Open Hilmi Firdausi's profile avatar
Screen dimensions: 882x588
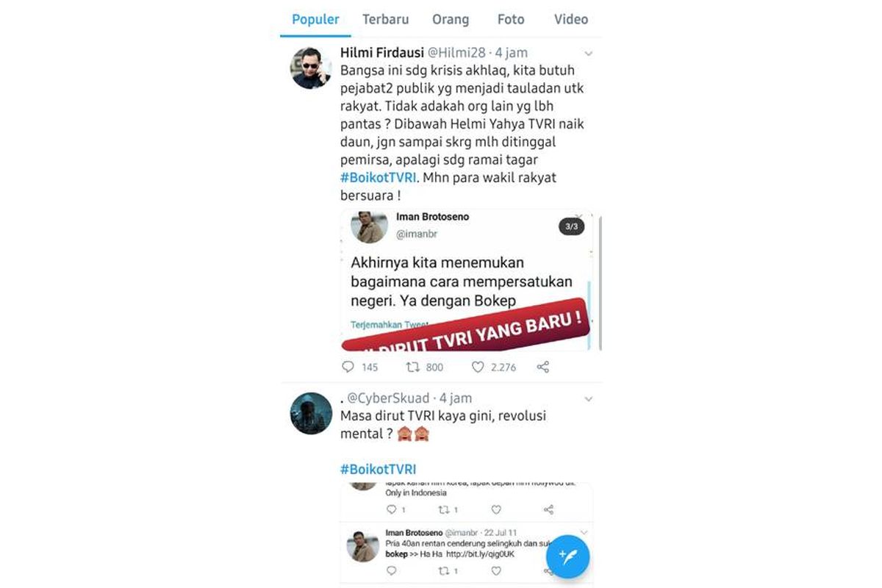(x=312, y=68)
